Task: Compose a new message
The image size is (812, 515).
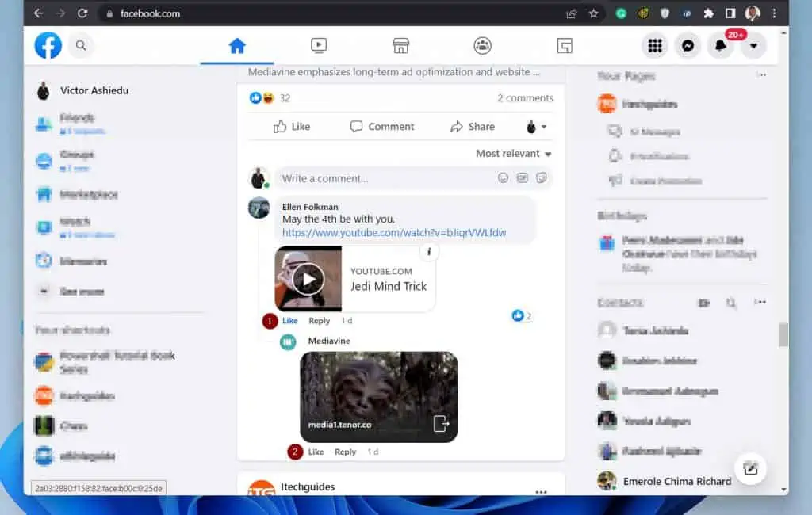Action: [x=750, y=469]
